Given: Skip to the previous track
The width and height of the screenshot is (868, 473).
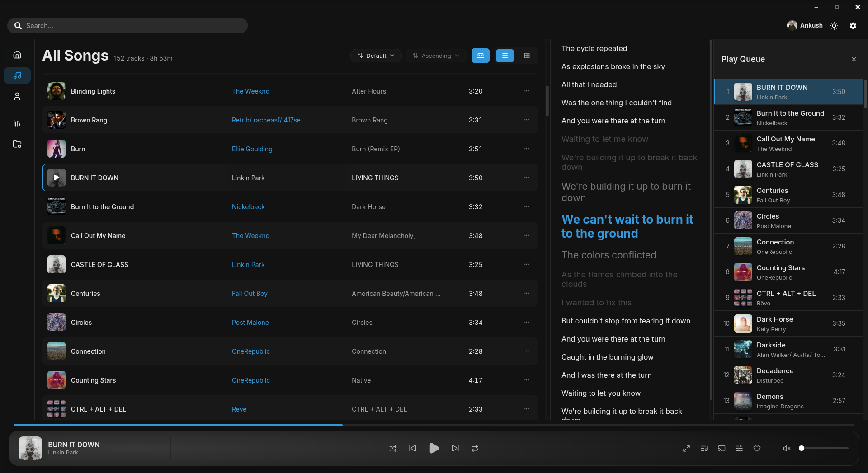Looking at the screenshot, I should (x=413, y=448).
